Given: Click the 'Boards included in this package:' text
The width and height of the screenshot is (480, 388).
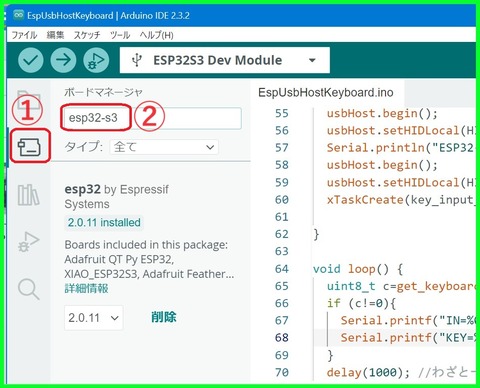Looking at the screenshot, I should 146,245.
